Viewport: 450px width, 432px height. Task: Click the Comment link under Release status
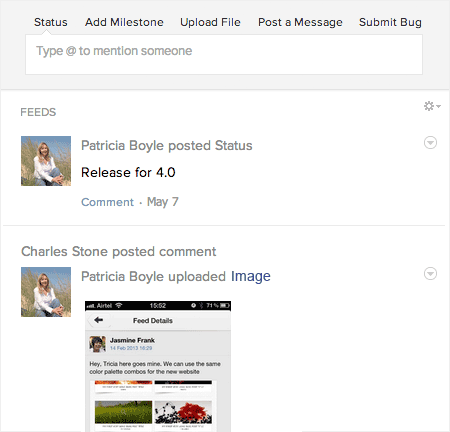[x=107, y=202]
